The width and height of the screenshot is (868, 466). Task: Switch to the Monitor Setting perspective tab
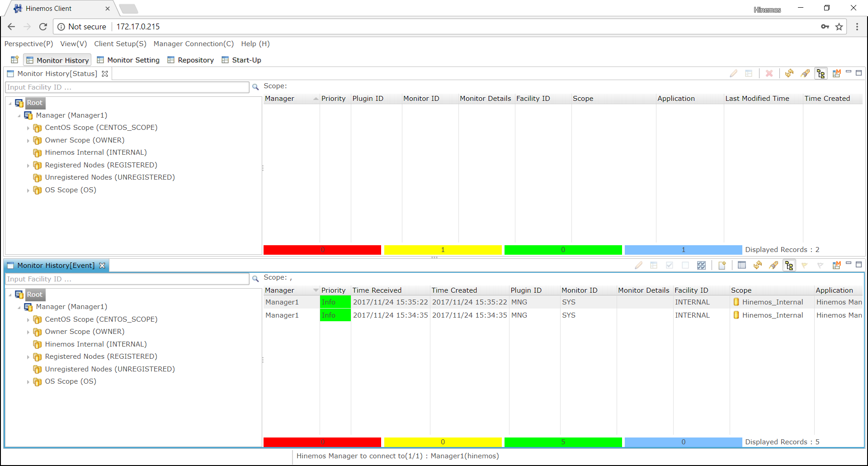[128, 60]
